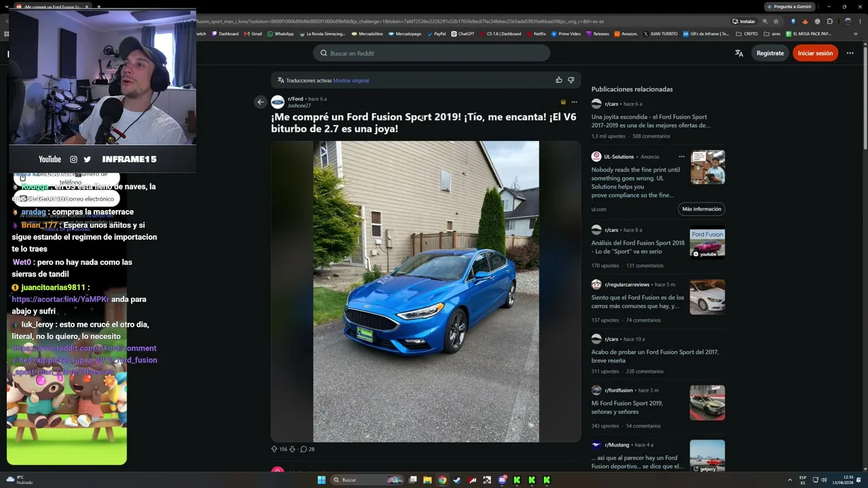Click the acortar.link URL in chat
Image resolution: width=868 pixels, height=488 pixels.
pos(60,299)
